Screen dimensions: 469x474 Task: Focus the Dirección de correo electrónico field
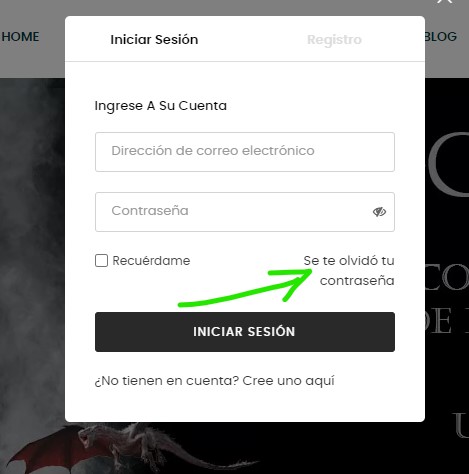coord(245,152)
